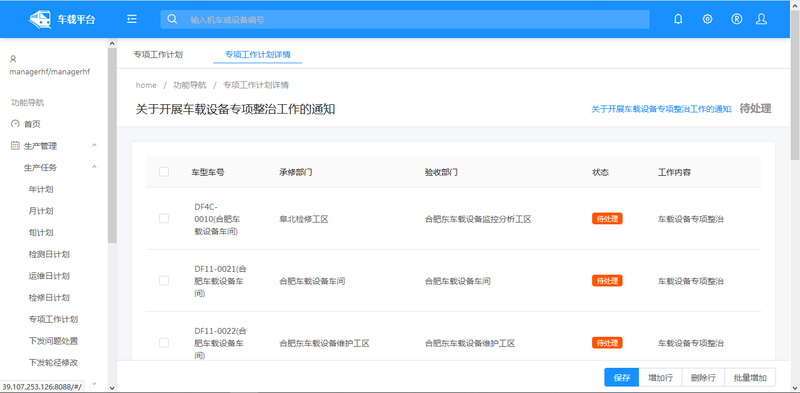Image resolution: width=800 pixels, height=393 pixels.
Task: Focus the 输入机车或设备编号 search field
Action: click(405, 19)
